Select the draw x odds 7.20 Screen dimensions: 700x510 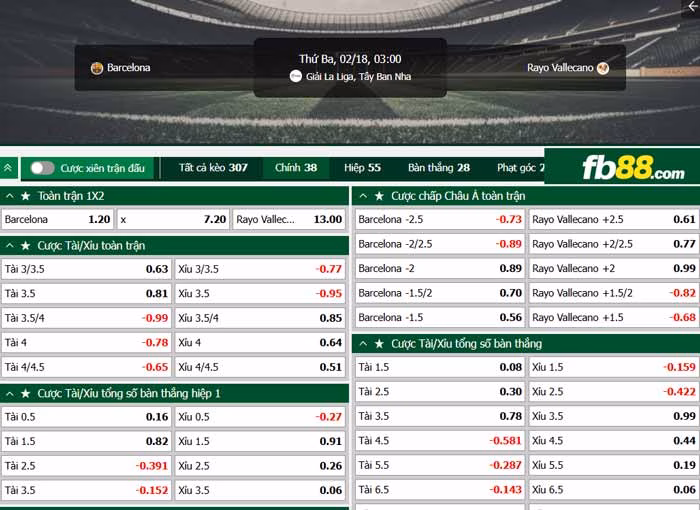173,220
